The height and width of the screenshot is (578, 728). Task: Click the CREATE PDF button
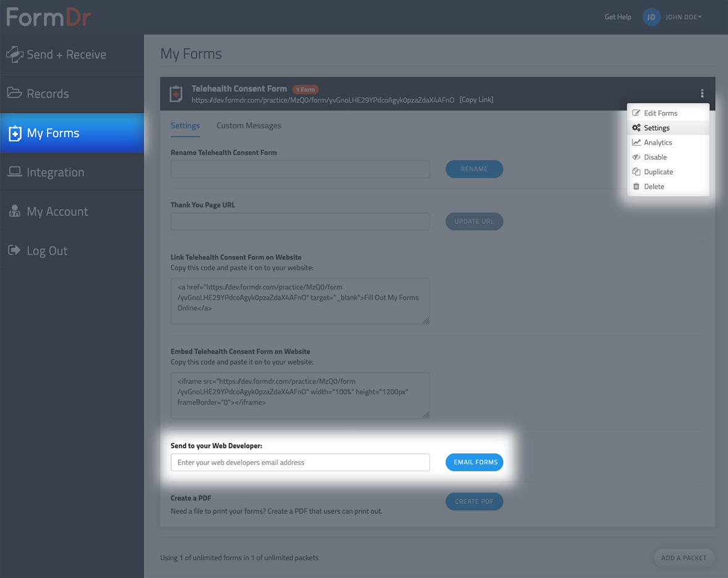474,502
